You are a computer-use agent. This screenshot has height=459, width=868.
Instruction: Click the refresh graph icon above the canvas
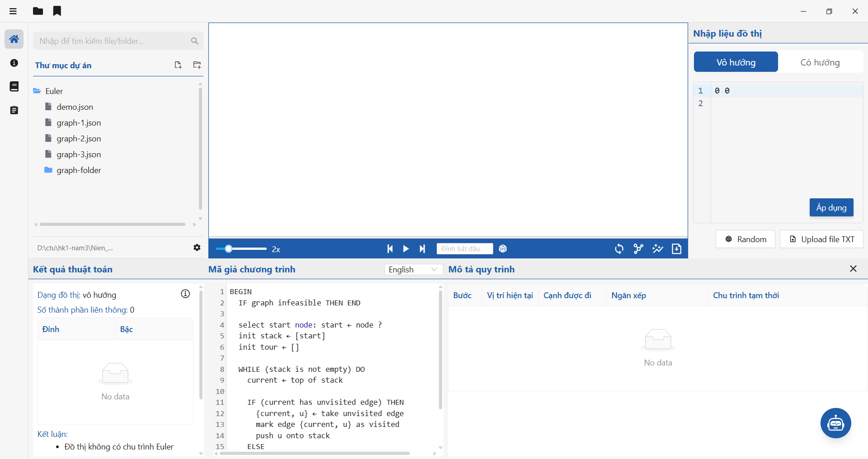tap(619, 248)
